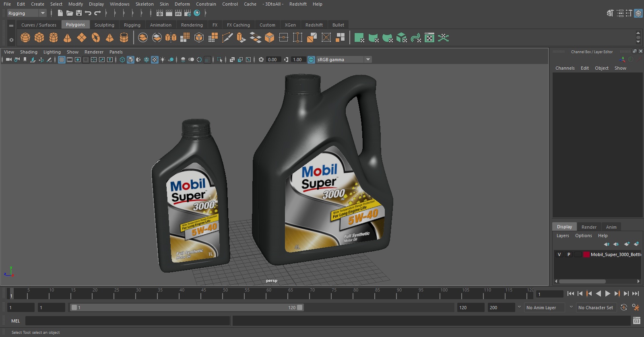Toggle the layer visibility V box
The height and width of the screenshot is (337, 644).
559,254
